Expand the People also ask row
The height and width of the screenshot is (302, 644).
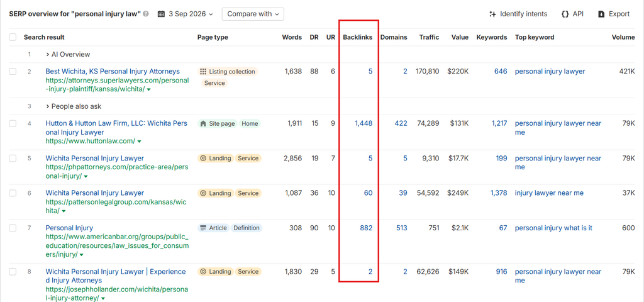coord(74,106)
